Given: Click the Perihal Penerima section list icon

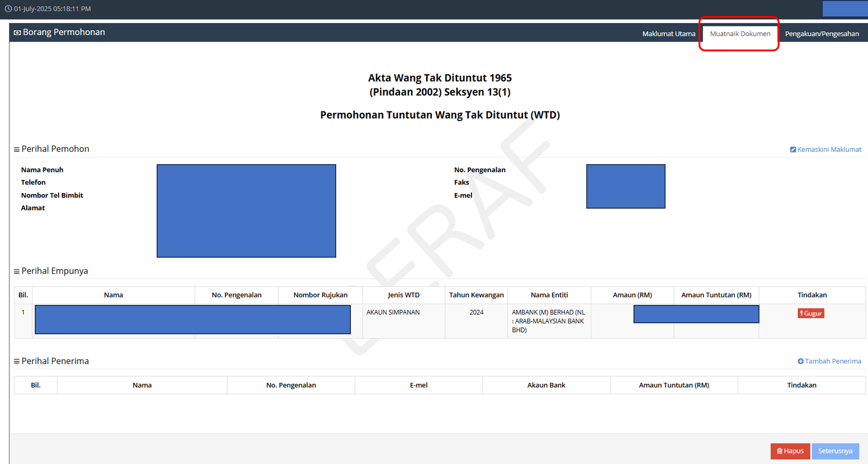Looking at the screenshot, I should click(x=16, y=361).
